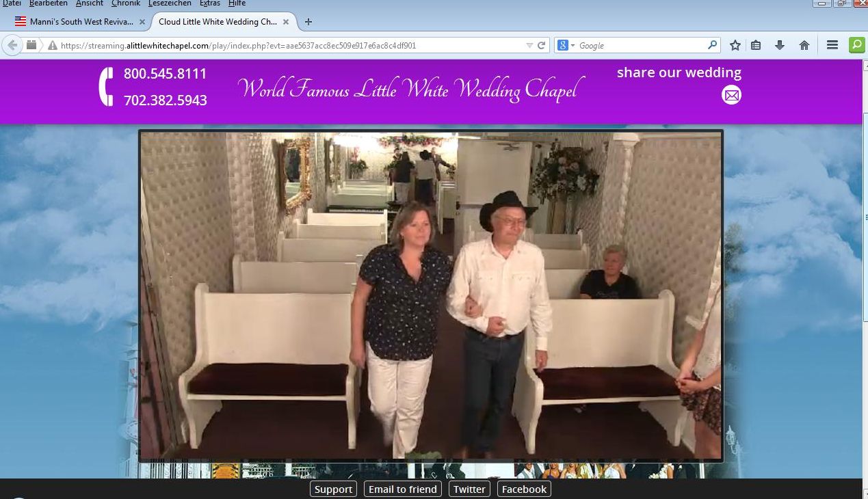Screen dimensions: 868x499
Task: Open the downloads arrow icon
Action: (x=779, y=45)
